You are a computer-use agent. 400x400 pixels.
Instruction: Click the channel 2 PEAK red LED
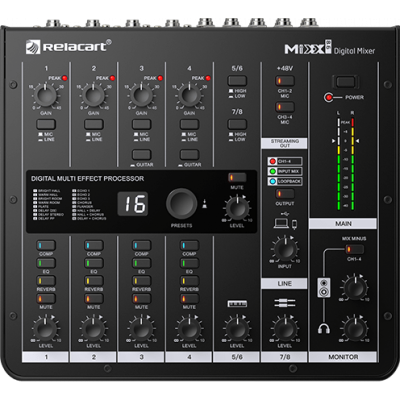click(112, 78)
